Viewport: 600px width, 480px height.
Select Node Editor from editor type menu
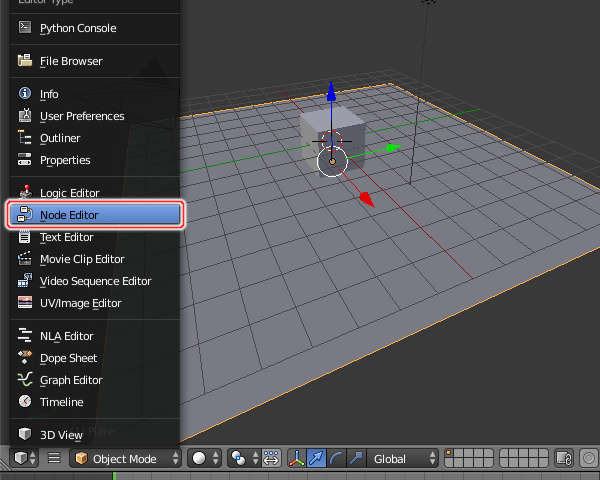point(95,215)
